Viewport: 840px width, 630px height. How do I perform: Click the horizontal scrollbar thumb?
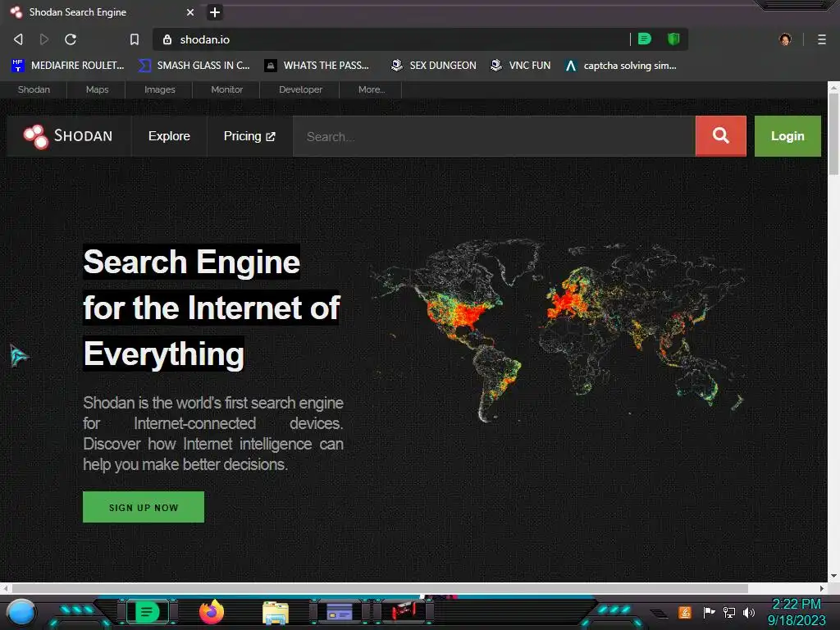[381, 588]
